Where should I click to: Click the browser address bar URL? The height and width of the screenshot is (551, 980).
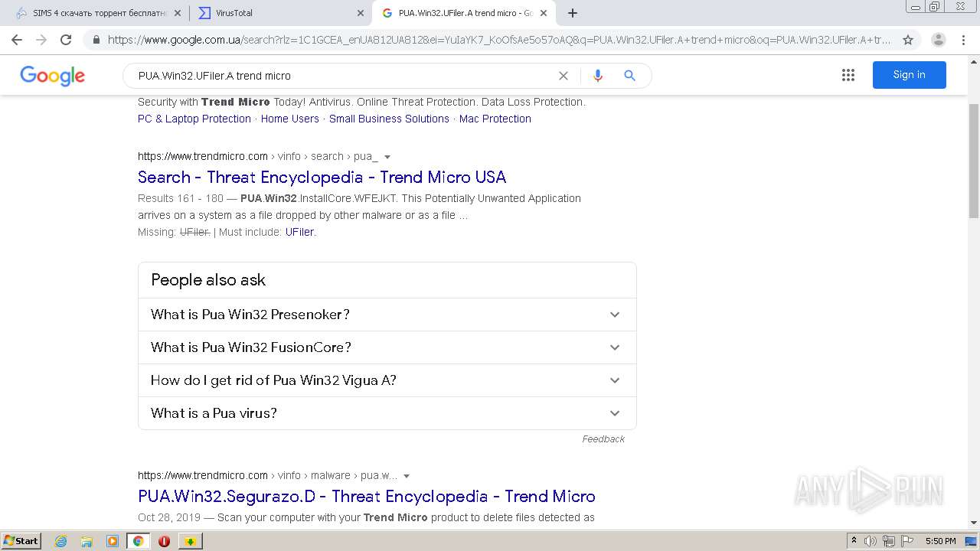pyautogui.click(x=499, y=40)
